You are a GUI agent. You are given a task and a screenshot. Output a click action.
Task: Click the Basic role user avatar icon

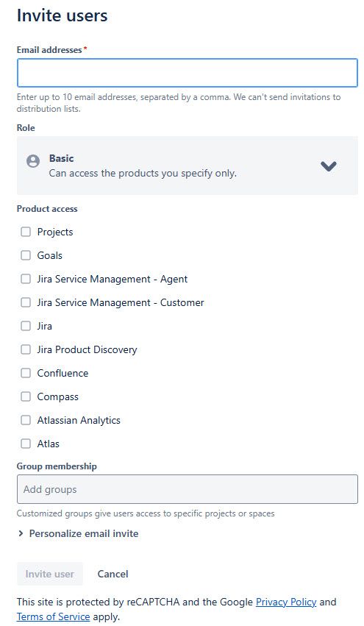point(33,161)
